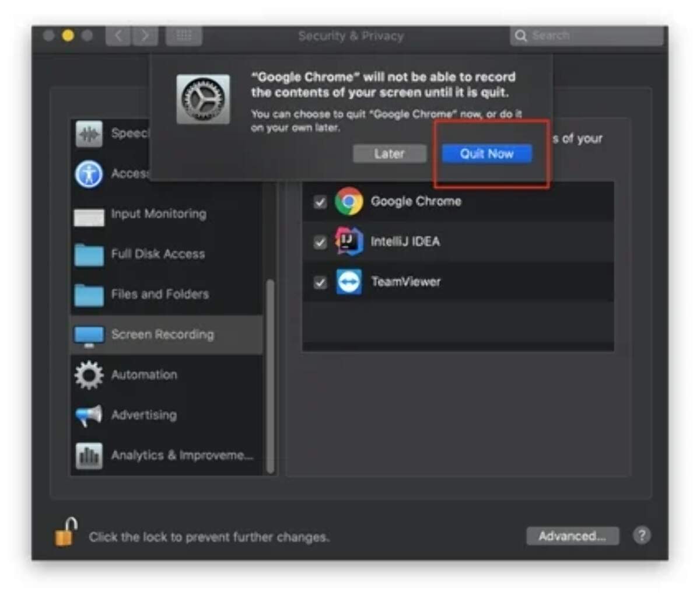Screen dimensions: 700x598
Task: Select Full Disk Access category
Action: click(x=166, y=254)
